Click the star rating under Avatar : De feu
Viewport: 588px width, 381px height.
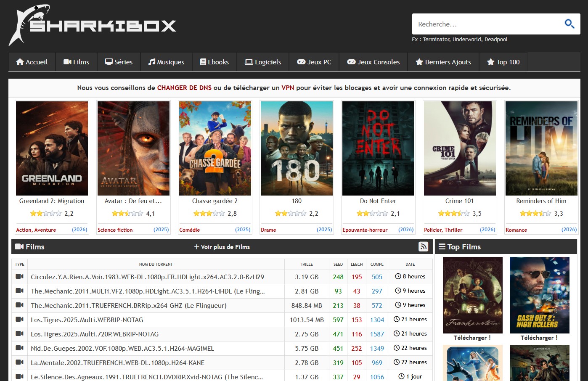coord(127,214)
